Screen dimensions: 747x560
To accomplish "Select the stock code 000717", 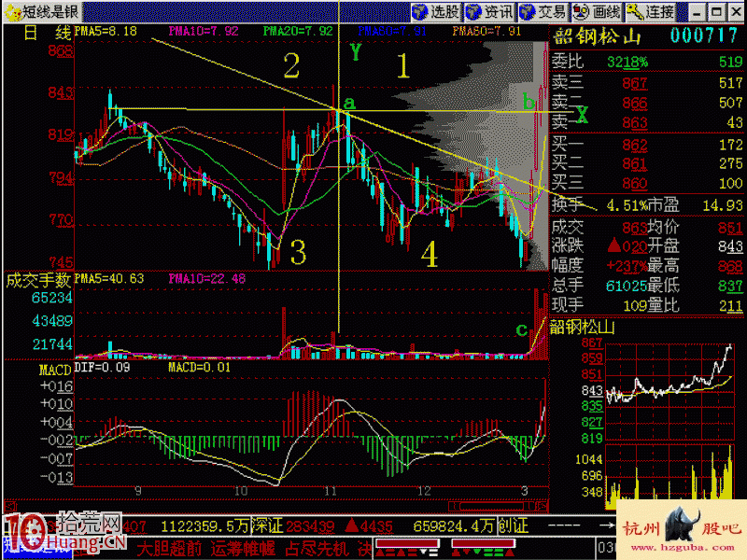I will tap(705, 35).
